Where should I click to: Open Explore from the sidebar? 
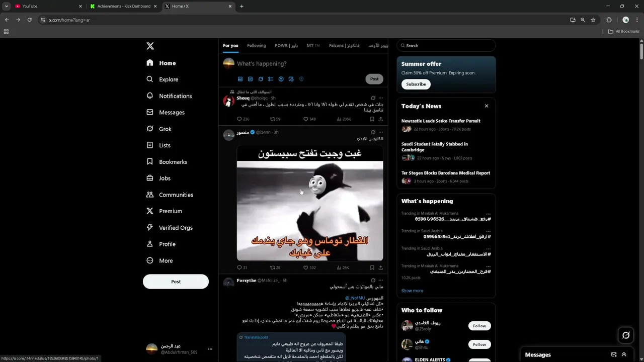[x=163, y=79]
